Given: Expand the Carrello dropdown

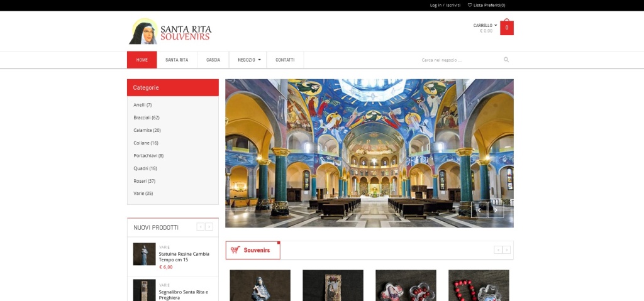Looking at the screenshot, I should click(485, 26).
